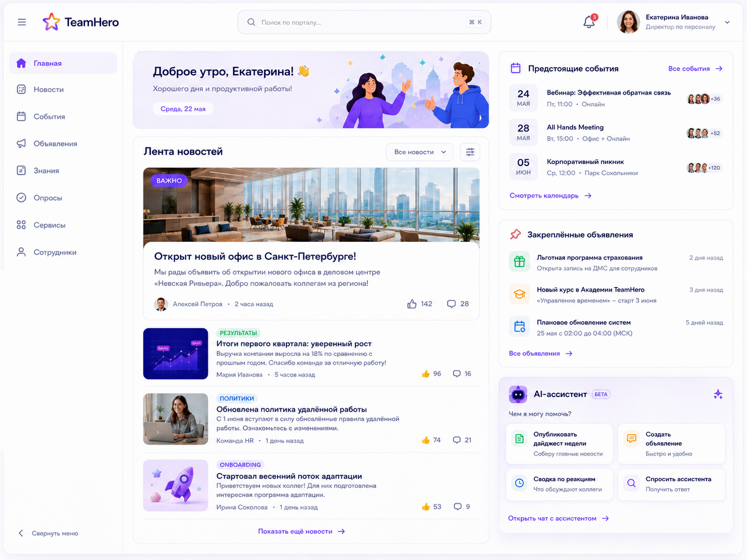Click the graduation cap icon for Academy course
Viewport: 747px width, 560px height.
tap(519, 294)
